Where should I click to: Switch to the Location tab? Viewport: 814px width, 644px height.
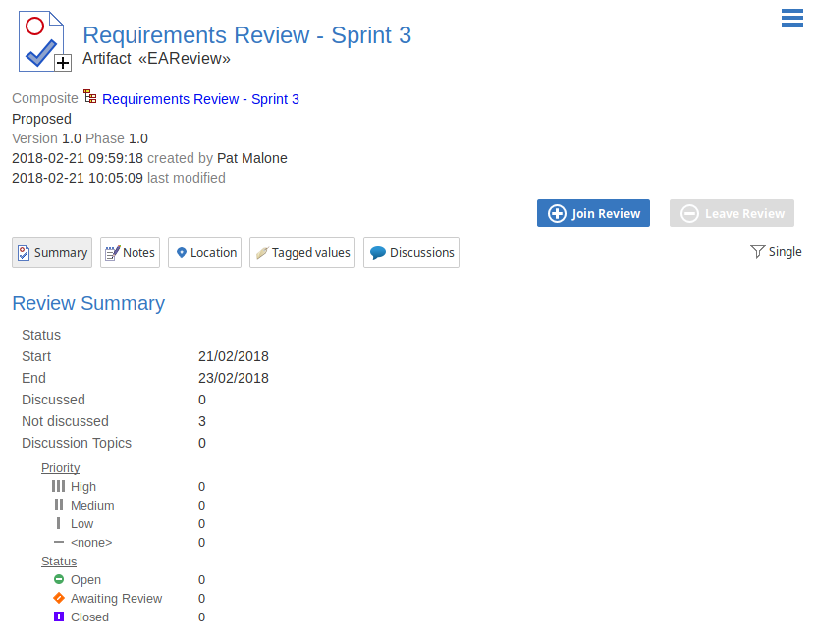point(204,252)
